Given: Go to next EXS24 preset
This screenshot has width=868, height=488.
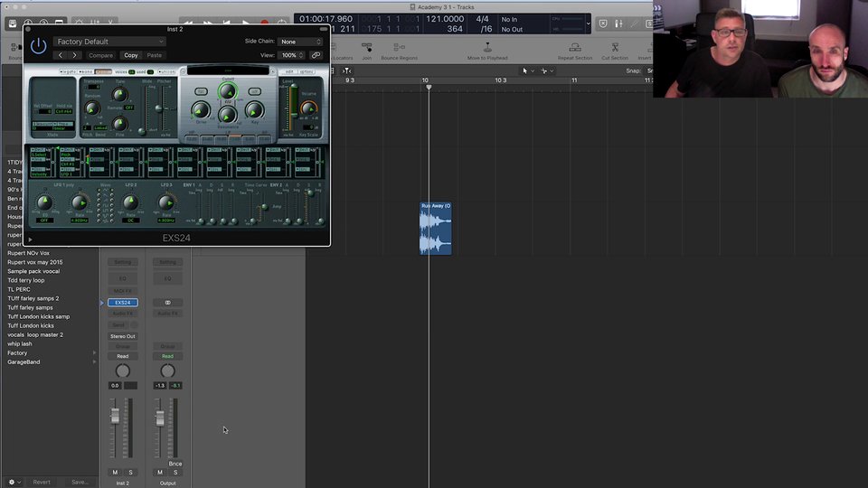Looking at the screenshot, I should pyautogui.click(x=74, y=55).
